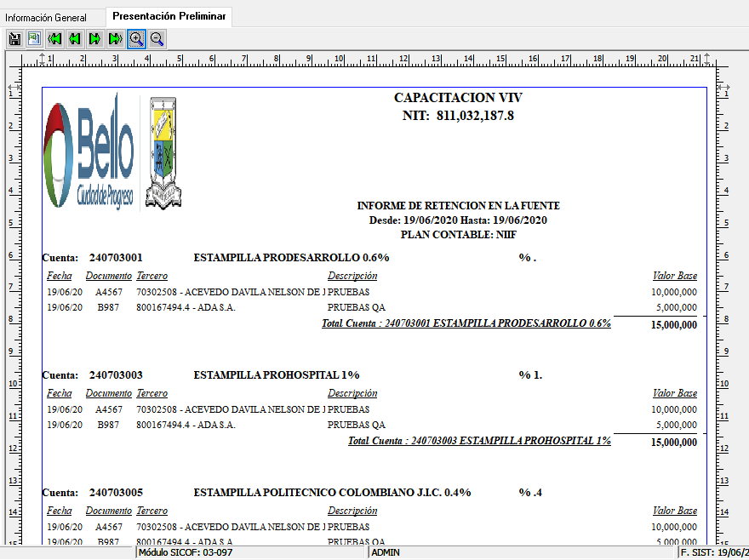Select the Presentación Preliminar tab
Image resolution: width=749 pixels, height=560 pixels.
click(168, 16)
